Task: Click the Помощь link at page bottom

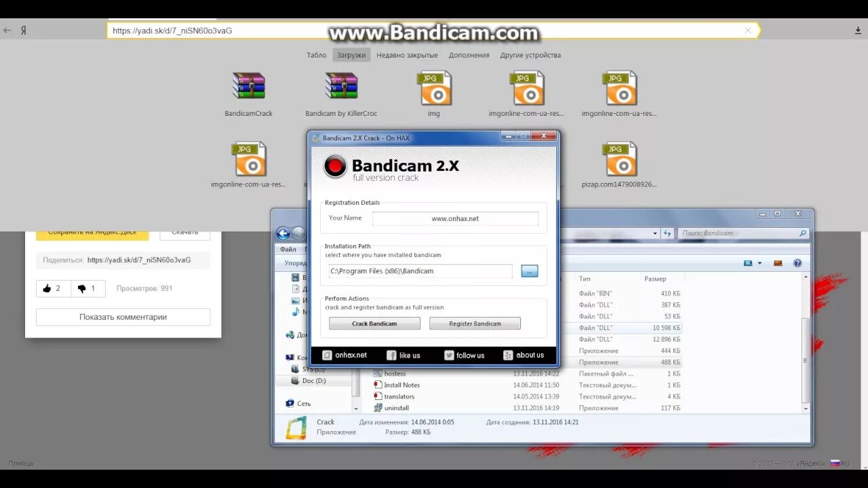Action: click(x=21, y=464)
